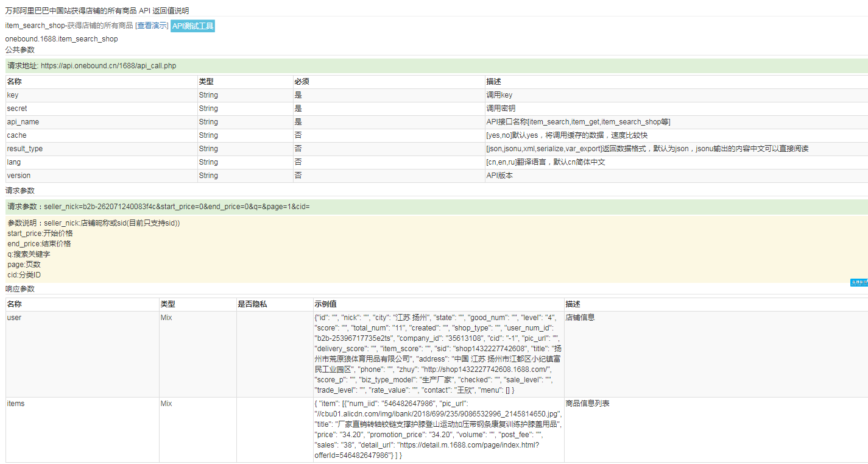
Task: Click the [cn,en,ru]翻译语言 description cell
Action: pyautogui.click(x=676, y=162)
